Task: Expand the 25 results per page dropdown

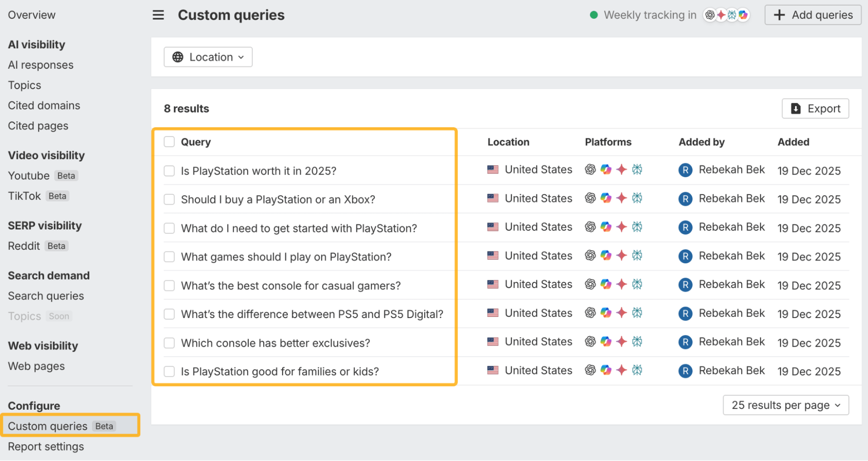Action: (x=785, y=405)
